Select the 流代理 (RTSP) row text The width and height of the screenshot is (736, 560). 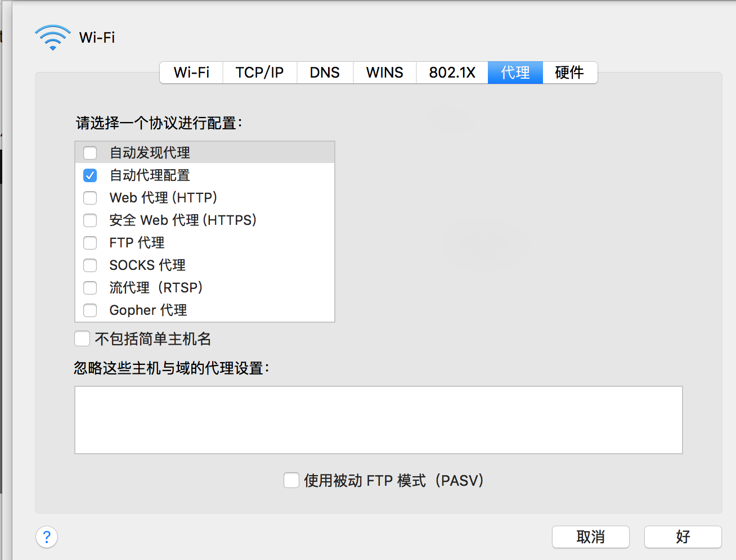point(156,288)
